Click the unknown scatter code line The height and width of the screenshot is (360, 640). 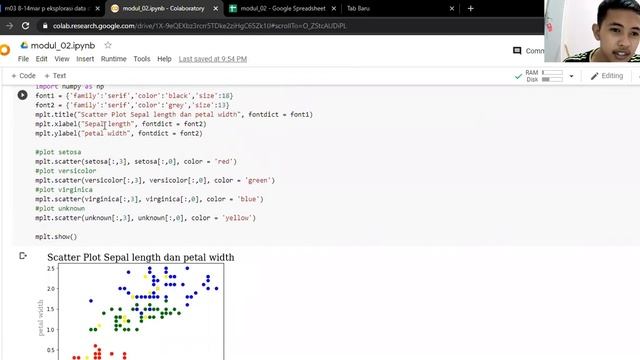click(x=145, y=218)
